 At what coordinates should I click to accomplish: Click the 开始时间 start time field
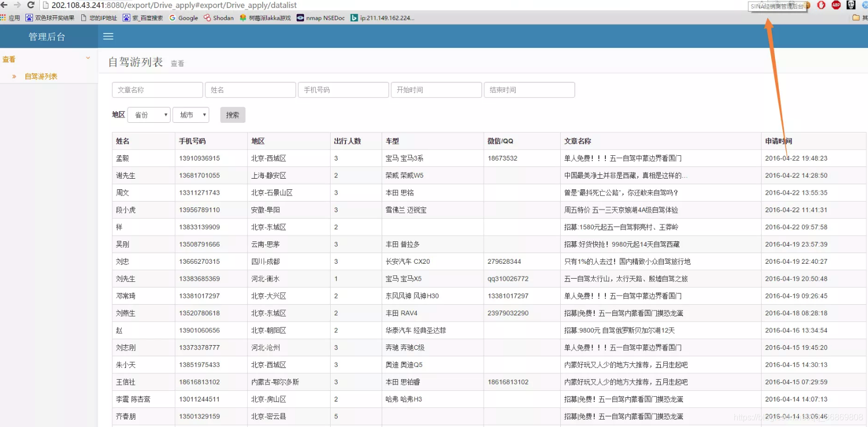(436, 90)
